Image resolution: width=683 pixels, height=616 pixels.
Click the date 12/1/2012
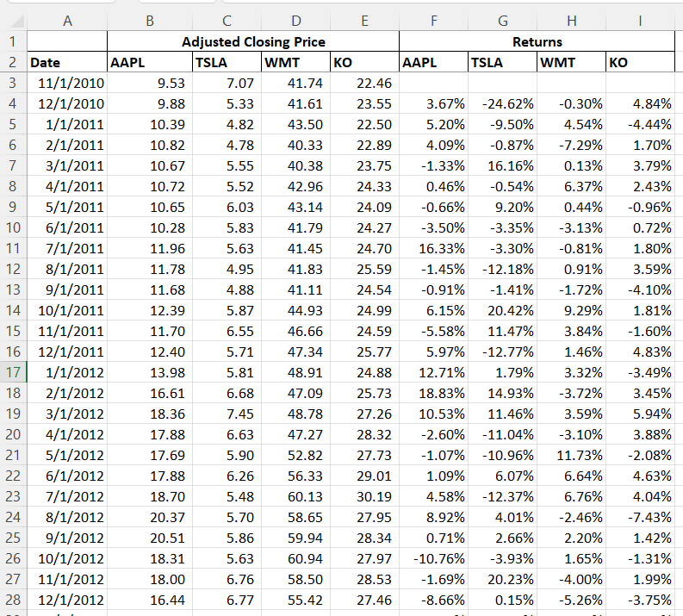(67, 600)
